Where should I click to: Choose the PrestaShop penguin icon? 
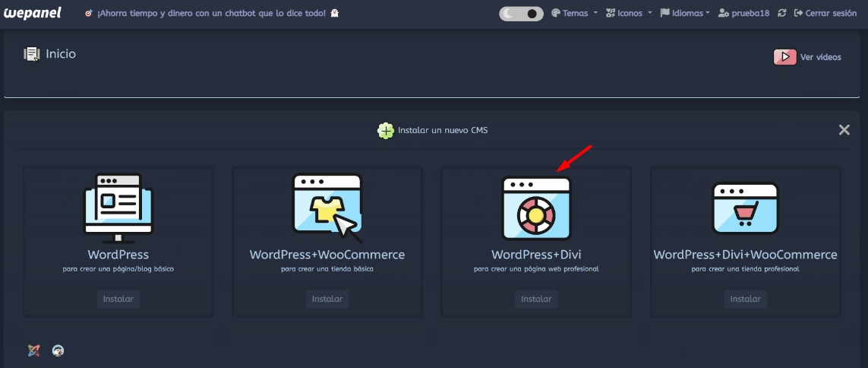[x=58, y=351]
